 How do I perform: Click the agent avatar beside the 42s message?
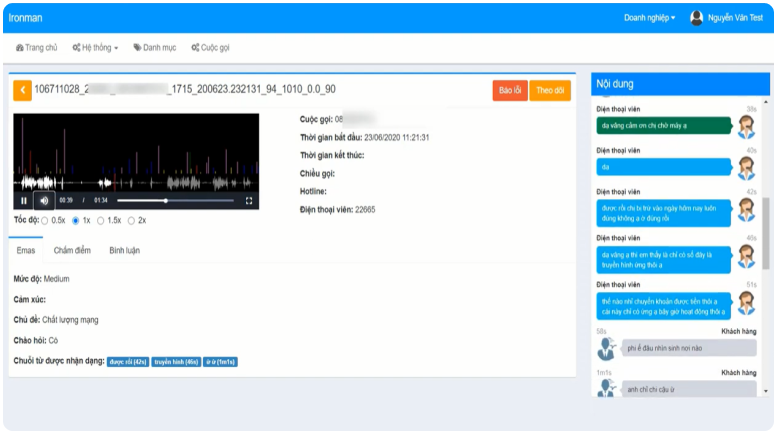[746, 210]
